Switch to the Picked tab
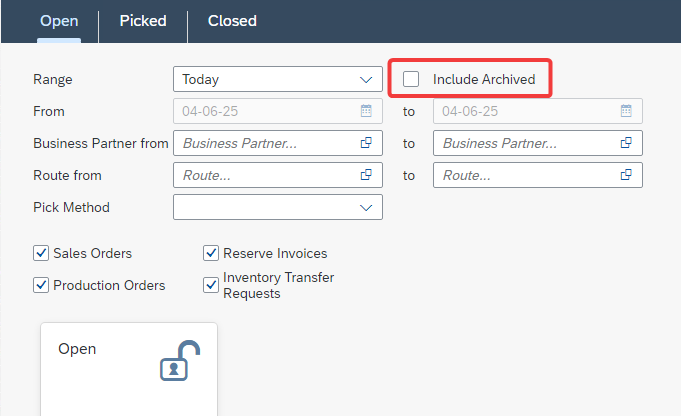This screenshot has height=416, width=681. coord(143,21)
